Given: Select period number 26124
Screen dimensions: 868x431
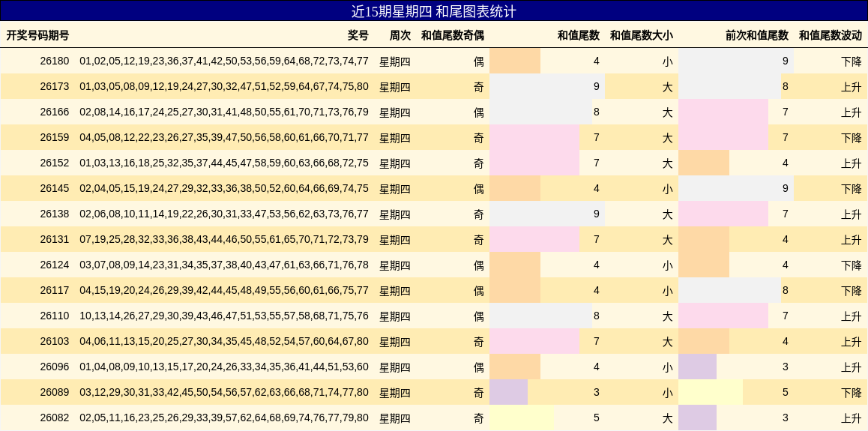Looking at the screenshot, I should tap(54, 265).
